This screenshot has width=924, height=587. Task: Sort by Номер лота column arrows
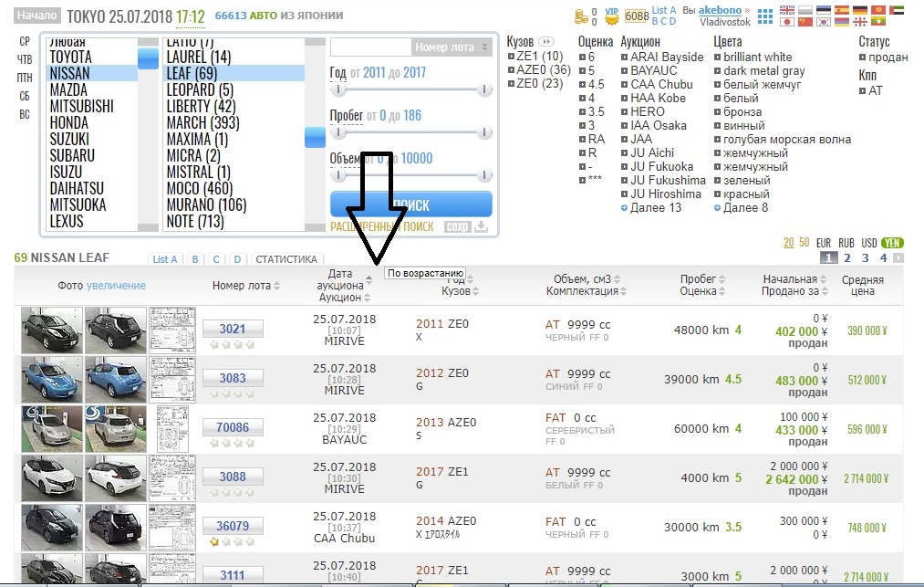[x=277, y=286]
